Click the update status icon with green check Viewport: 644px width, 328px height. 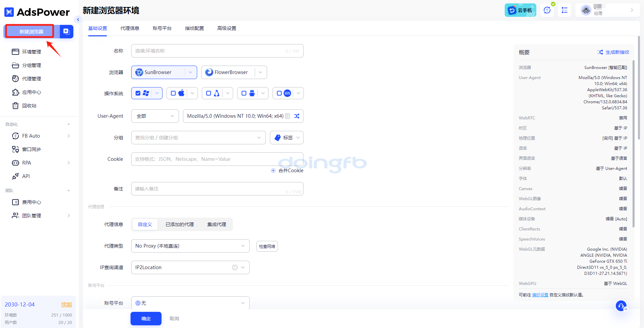(547, 10)
